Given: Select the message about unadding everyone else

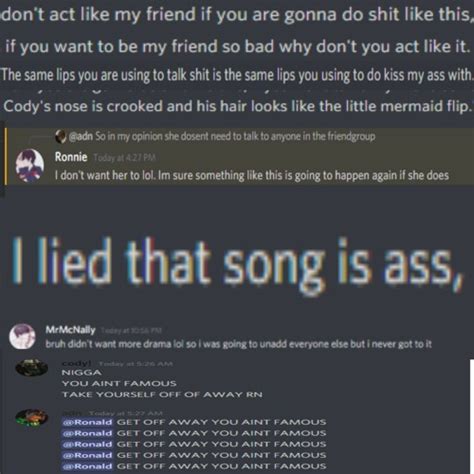Looking at the screenshot, I should (238, 344).
